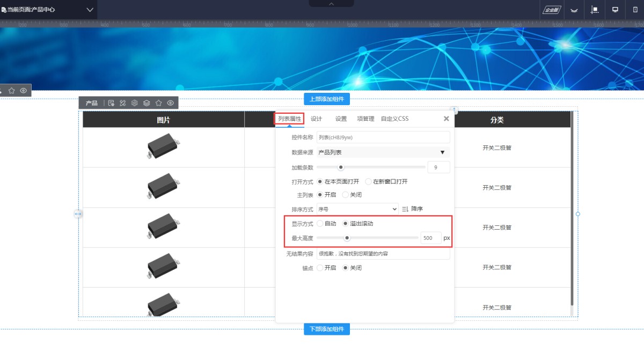Click the gear settings icon in 产品 toolbar
The width and height of the screenshot is (644, 345).
[135, 103]
